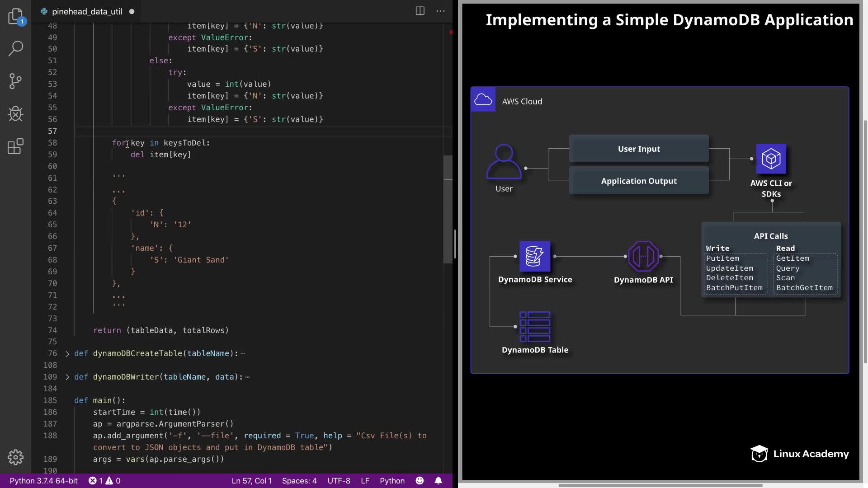
Task: Expand the dynamoDBCreateTable function fold
Action: [x=67, y=354]
